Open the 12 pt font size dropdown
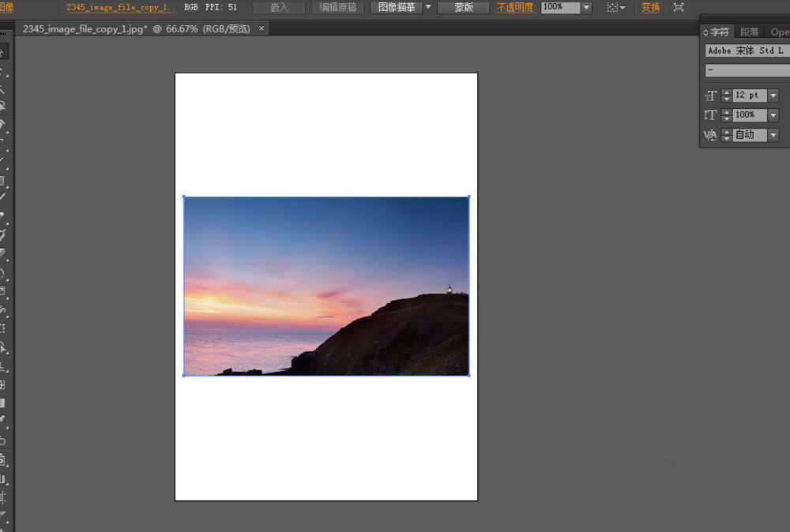This screenshot has width=790, height=532. click(773, 96)
